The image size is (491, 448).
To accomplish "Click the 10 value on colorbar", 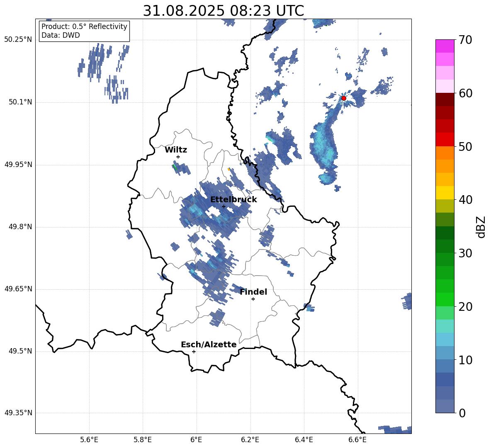I will click(465, 360).
